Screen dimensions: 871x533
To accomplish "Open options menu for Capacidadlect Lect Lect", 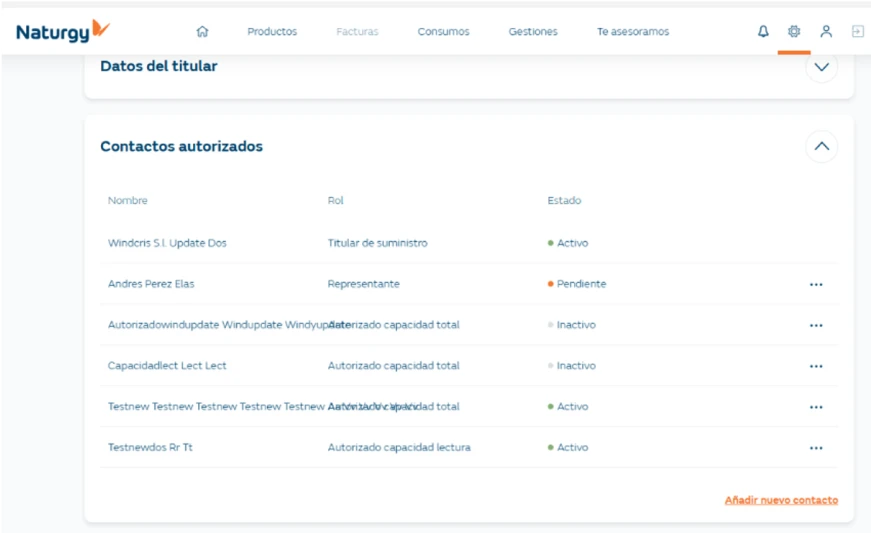I will [816, 366].
